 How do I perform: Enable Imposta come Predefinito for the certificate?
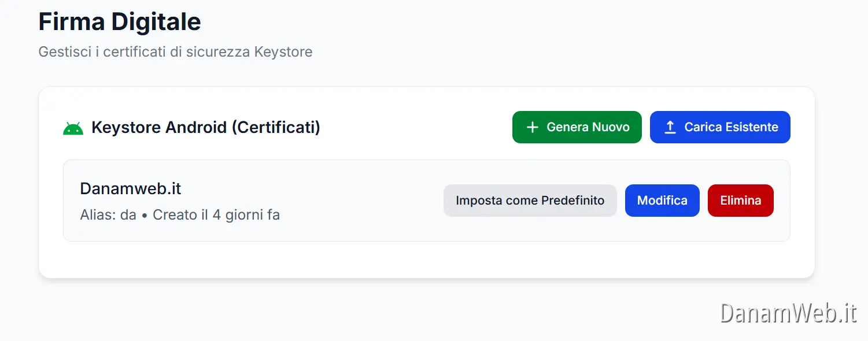530,201
